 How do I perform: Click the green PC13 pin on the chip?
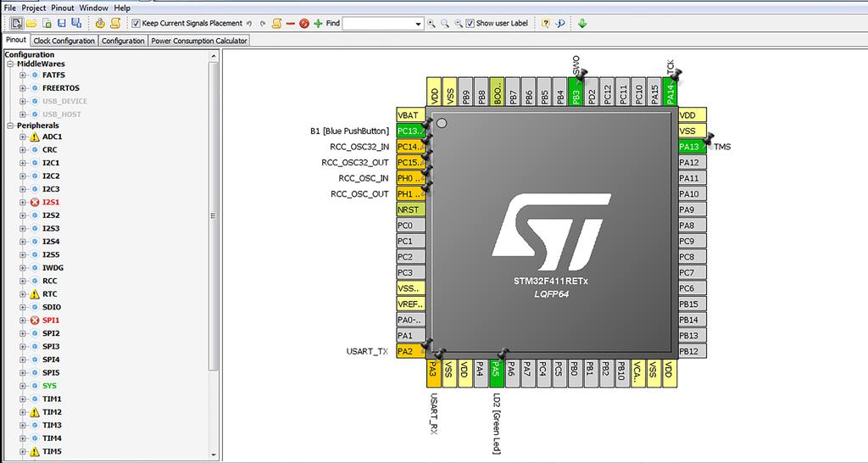(x=411, y=131)
